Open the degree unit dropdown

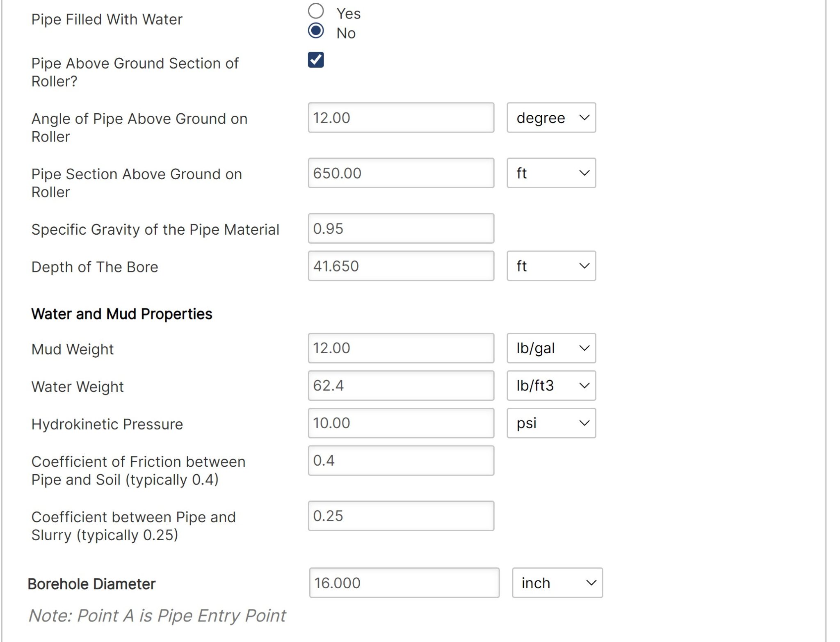pyautogui.click(x=551, y=118)
